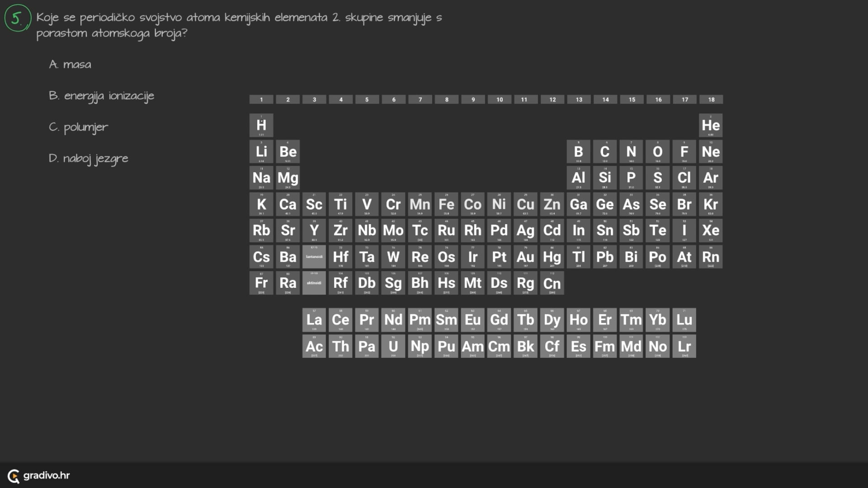Click the francium Fr tile
The width and height of the screenshot is (868, 488).
pos(261,283)
